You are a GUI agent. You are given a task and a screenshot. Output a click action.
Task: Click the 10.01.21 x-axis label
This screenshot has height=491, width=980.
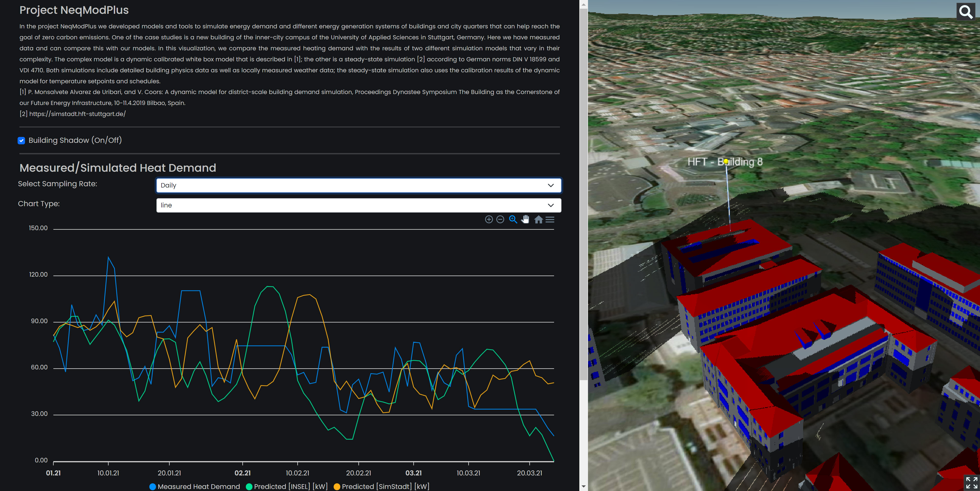[108, 473]
